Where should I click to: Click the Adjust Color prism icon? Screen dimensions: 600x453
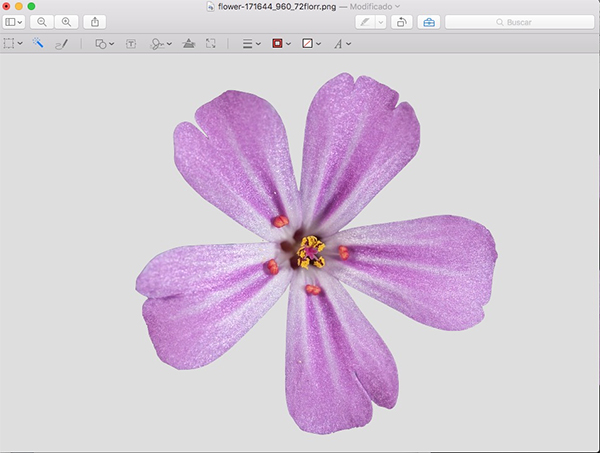pyautogui.click(x=188, y=44)
